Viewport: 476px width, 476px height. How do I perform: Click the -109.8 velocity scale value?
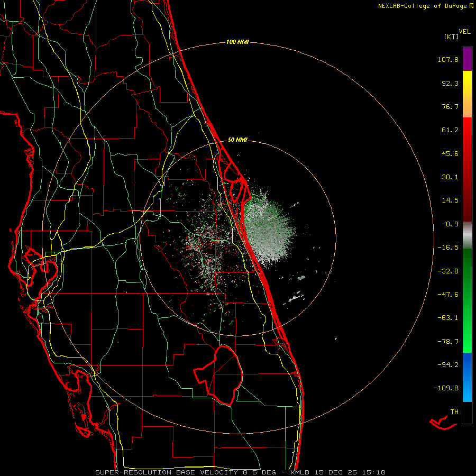[x=446, y=388]
